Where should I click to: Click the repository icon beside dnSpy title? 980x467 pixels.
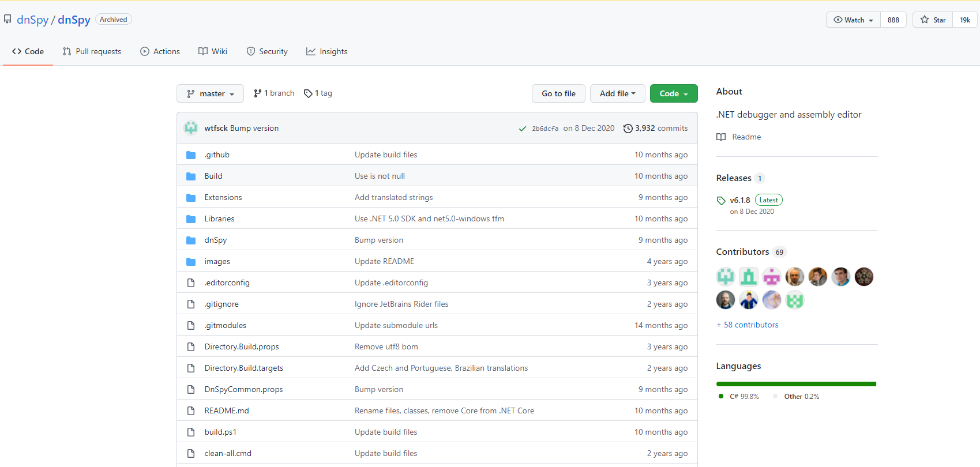coord(7,20)
